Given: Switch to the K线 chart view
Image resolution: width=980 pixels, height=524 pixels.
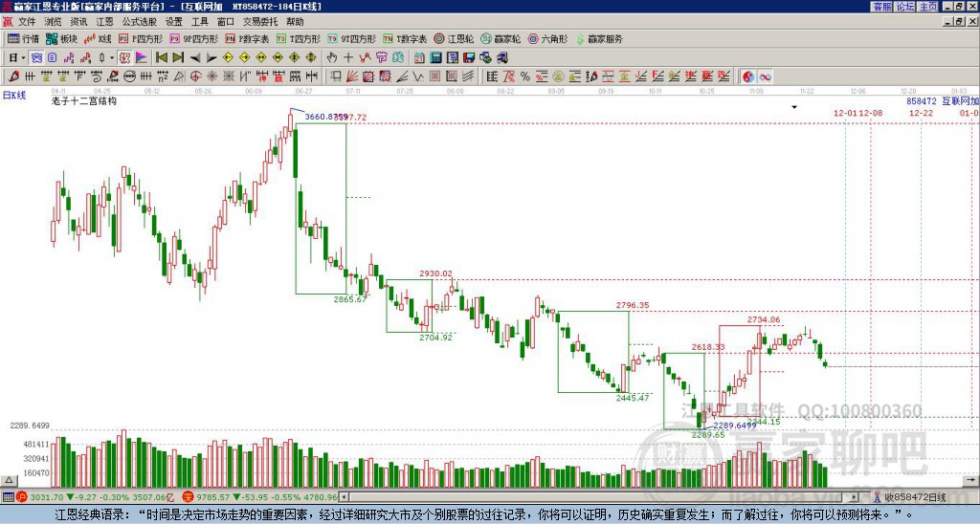Looking at the screenshot, I should (98, 39).
